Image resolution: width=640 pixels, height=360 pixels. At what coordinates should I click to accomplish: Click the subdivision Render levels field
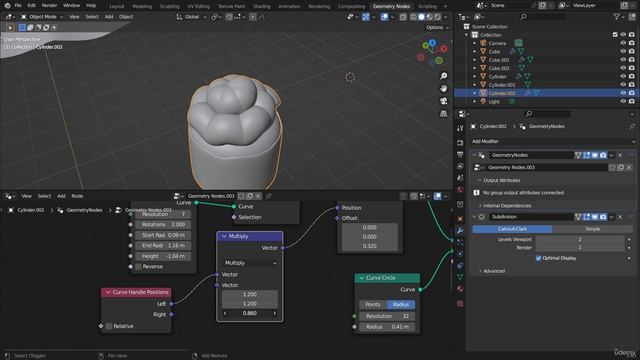pyautogui.click(x=580, y=247)
